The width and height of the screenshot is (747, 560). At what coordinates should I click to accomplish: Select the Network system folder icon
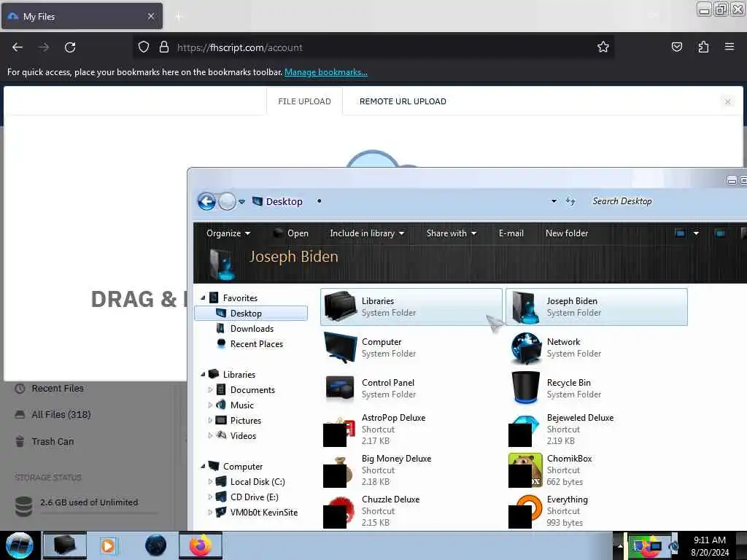(526, 348)
